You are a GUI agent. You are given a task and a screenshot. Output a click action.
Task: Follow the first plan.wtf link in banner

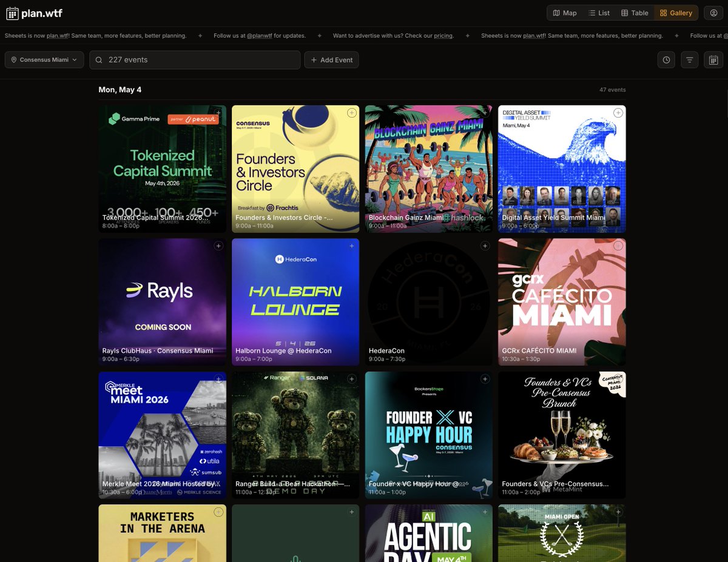coord(57,36)
